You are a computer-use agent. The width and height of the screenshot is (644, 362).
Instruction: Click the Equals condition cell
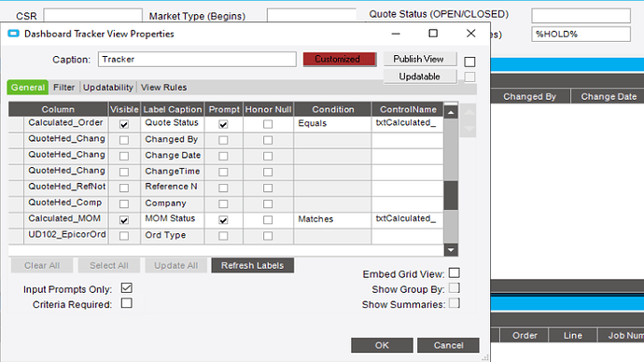coord(332,123)
